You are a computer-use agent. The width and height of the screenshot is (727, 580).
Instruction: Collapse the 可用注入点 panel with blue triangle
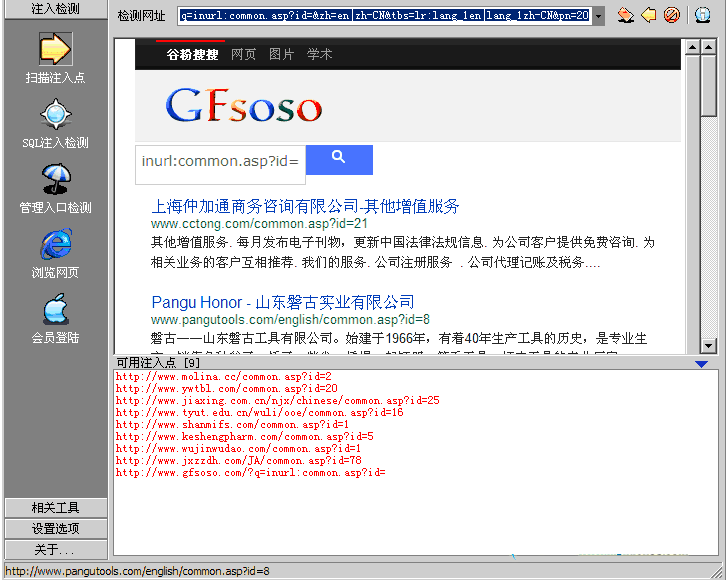click(701, 364)
